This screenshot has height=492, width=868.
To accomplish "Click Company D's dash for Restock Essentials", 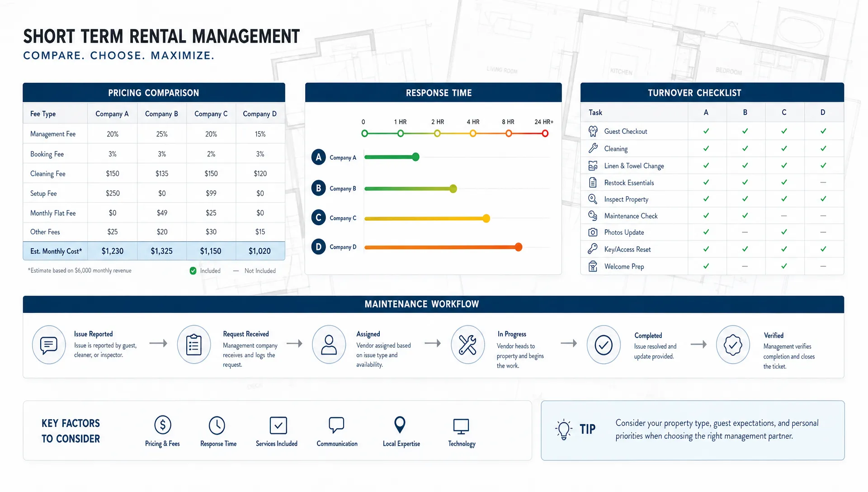I will click(x=823, y=183).
